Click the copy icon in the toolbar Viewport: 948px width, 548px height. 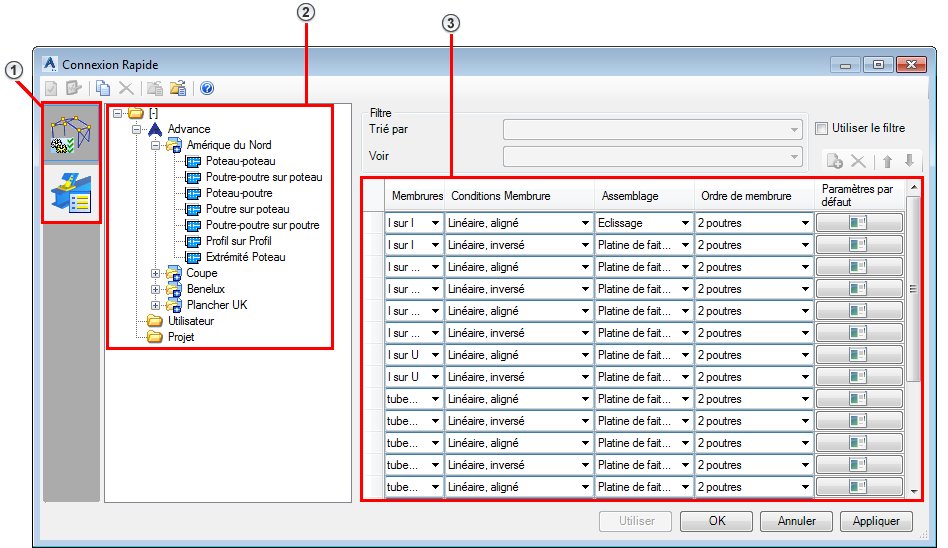coord(103,88)
